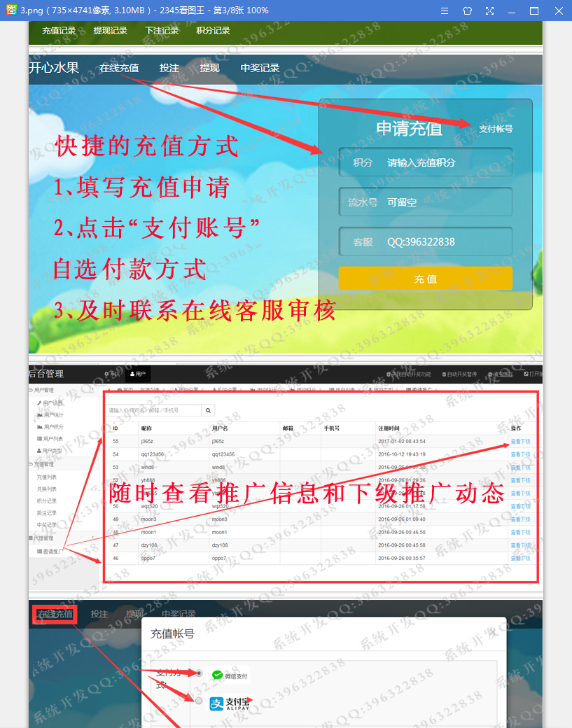Collapse the 用户管理 sidebar section
The height and width of the screenshot is (728, 572).
tap(92, 389)
